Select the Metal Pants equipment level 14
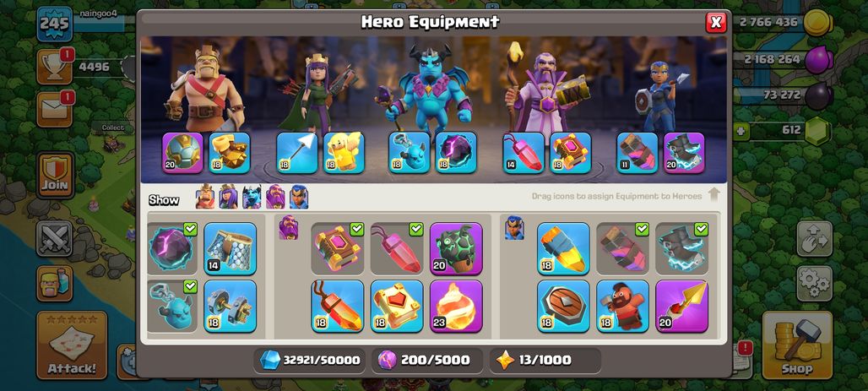This screenshot has width=868, height=391. tap(231, 248)
